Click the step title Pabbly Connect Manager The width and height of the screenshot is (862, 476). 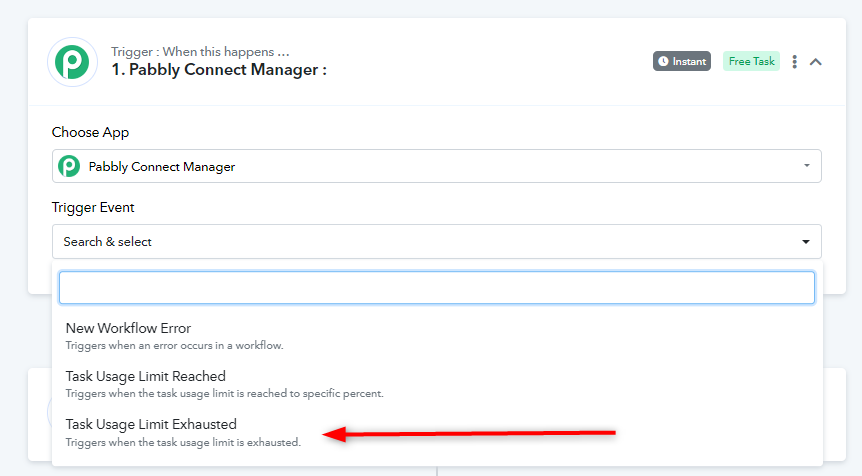click(219, 70)
